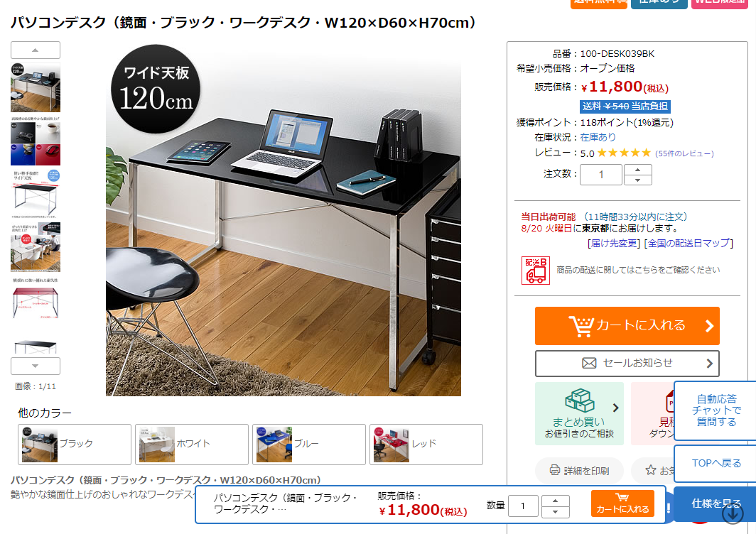The width and height of the screenshot is (756, 534).
Task: Click the down-arrow circle icon at bottom right
Action: pos(733,513)
